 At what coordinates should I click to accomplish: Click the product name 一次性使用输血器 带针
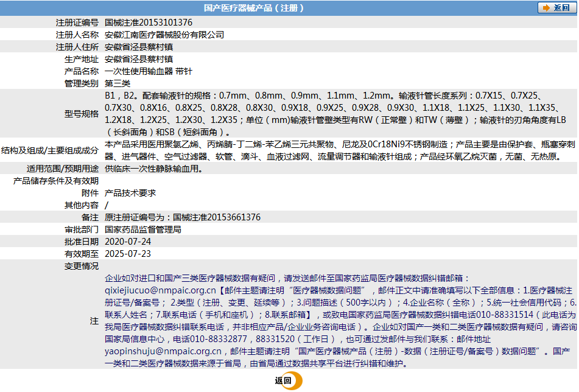[x=149, y=71]
